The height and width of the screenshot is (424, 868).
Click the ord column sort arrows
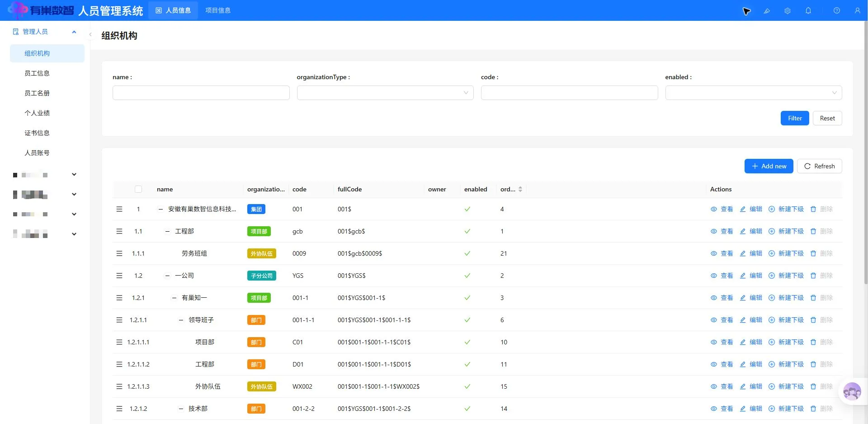click(520, 189)
